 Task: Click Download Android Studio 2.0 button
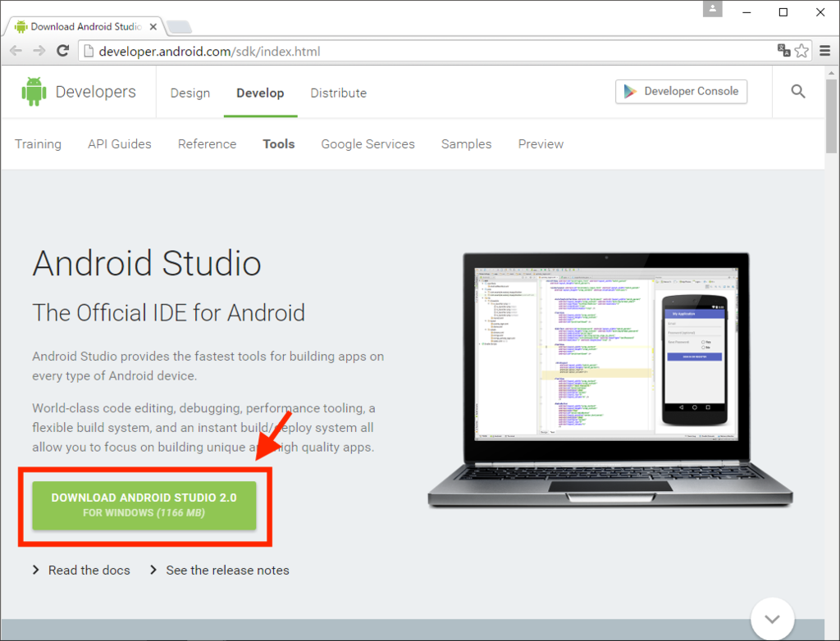tap(144, 506)
